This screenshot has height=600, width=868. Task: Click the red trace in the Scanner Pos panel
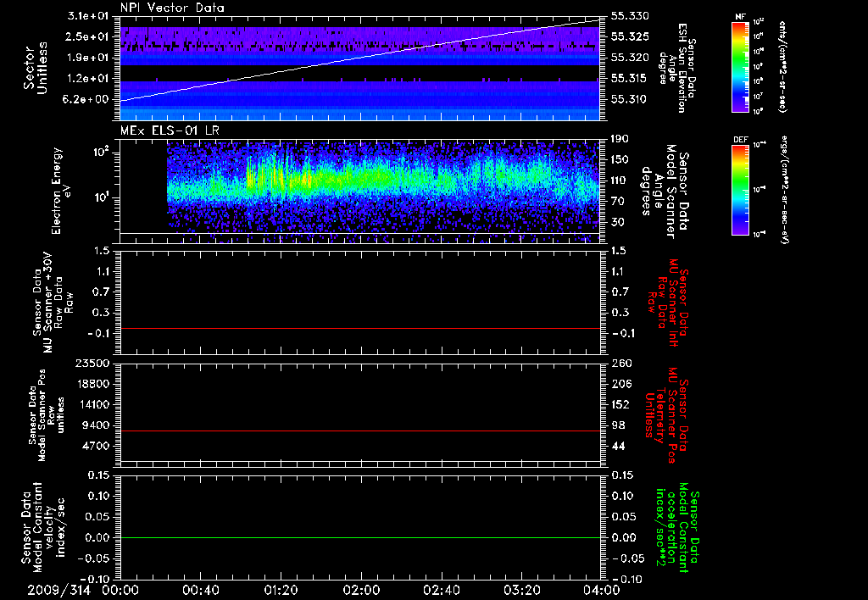359,431
